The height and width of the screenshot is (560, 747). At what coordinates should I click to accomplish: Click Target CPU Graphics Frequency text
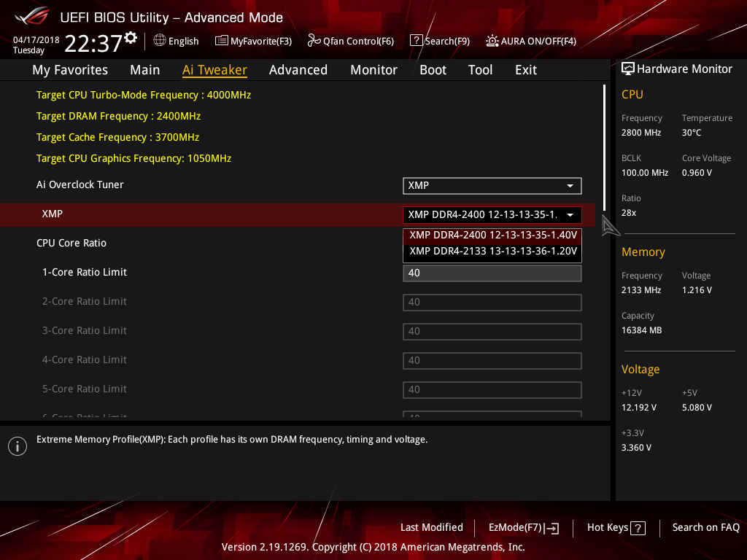134,158
